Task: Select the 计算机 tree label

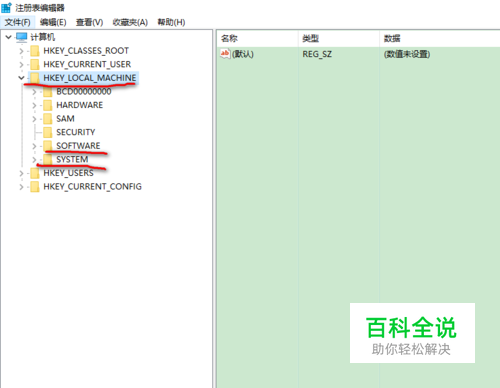Action: pos(43,37)
